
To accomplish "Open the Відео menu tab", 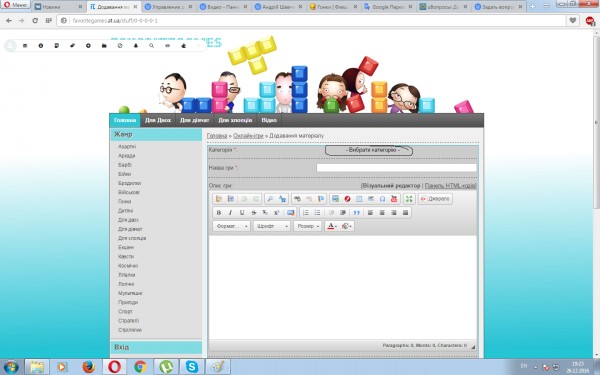I will click(x=269, y=120).
